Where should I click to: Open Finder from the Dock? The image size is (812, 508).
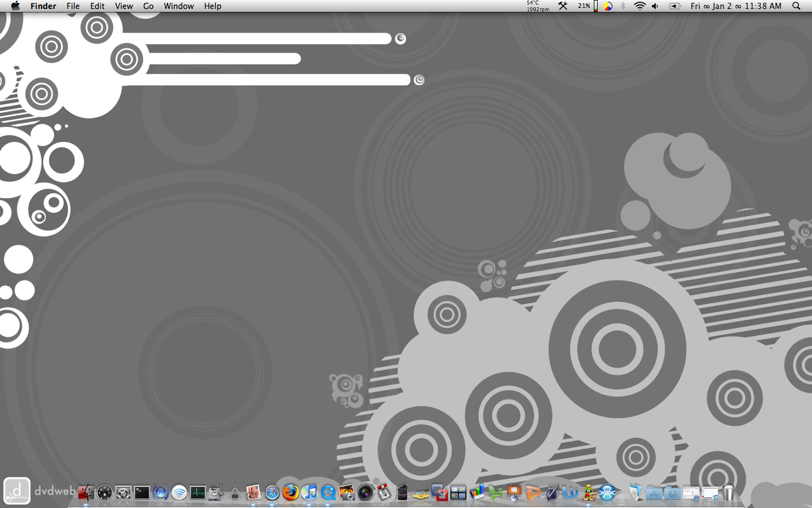tap(86, 493)
